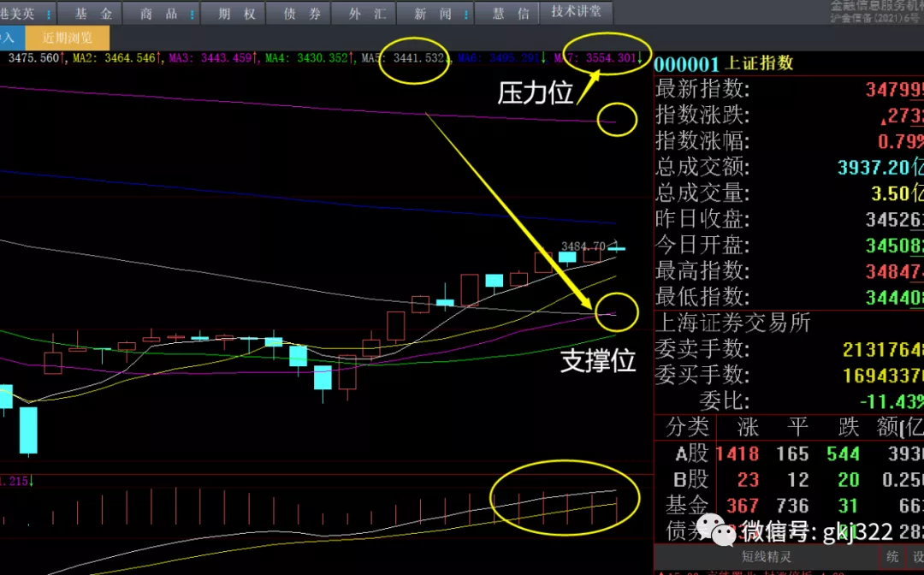Select the 委比 row label
This screenshot has width=924, height=575.
pyautogui.click(x=725, y=401)
